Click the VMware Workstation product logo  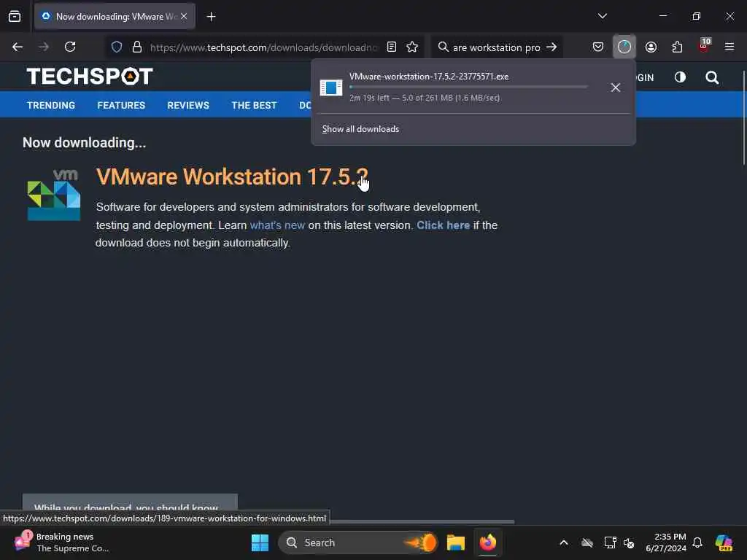tap(54, 195)
